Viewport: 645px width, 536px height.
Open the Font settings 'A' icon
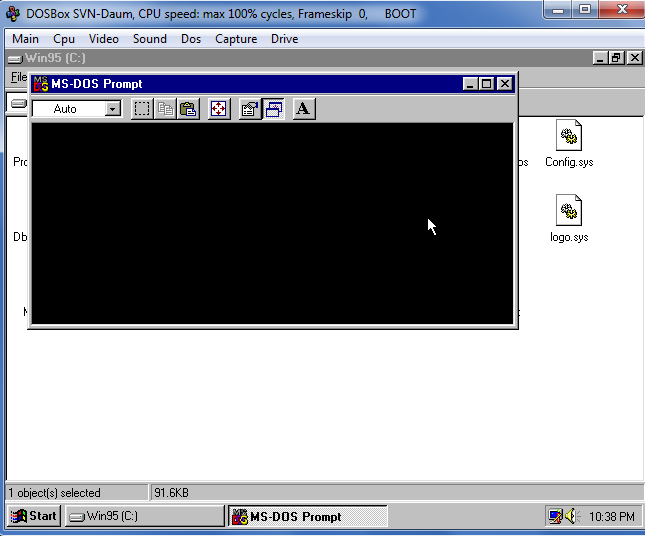[304, 109]
